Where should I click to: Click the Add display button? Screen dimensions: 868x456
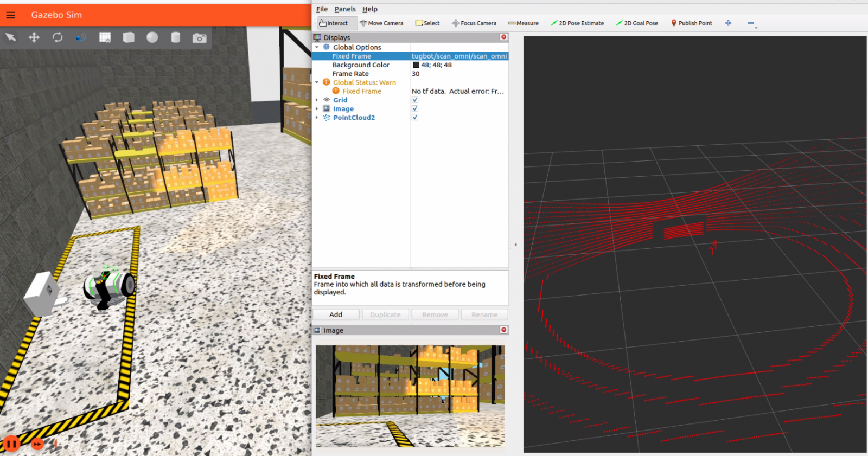tap(335, 314)
